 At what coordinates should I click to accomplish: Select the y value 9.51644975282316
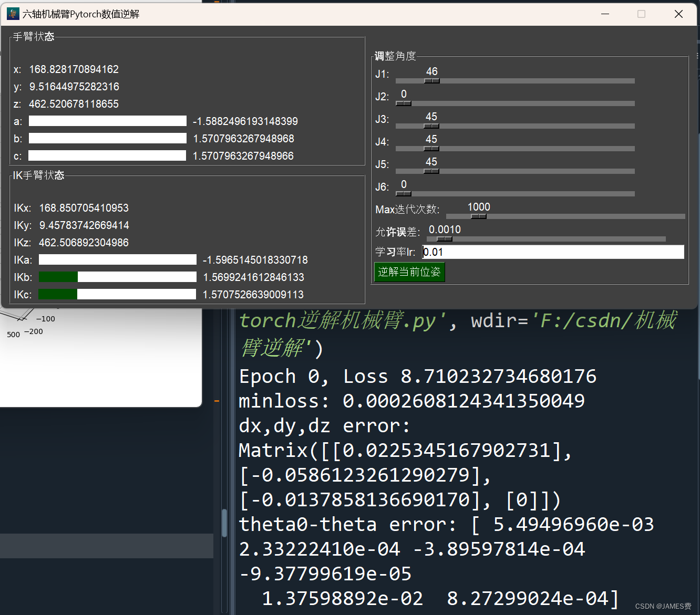(x=74, y=87)
